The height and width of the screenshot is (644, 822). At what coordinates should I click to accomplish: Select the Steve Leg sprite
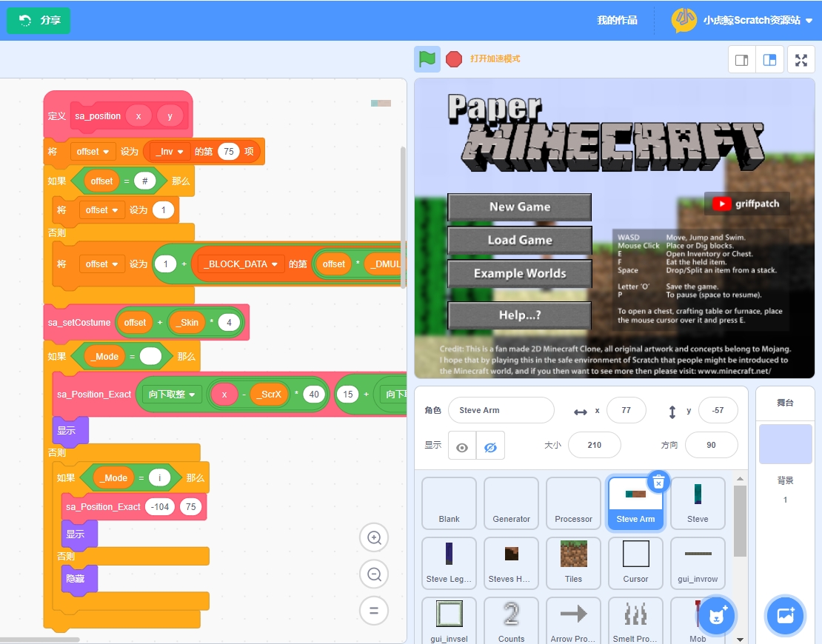449,563
